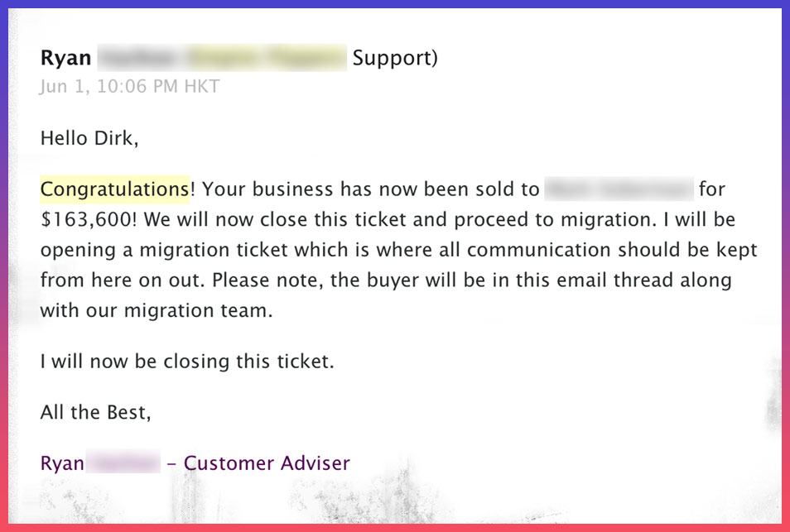Click the words email thread along
Screen dimensions: 790x532
point(644,280)
